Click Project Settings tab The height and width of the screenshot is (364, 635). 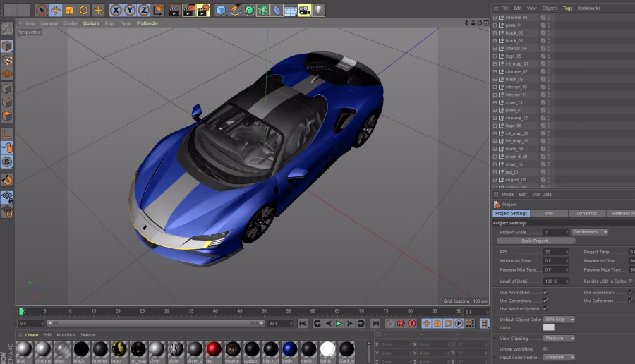[511, 213]
